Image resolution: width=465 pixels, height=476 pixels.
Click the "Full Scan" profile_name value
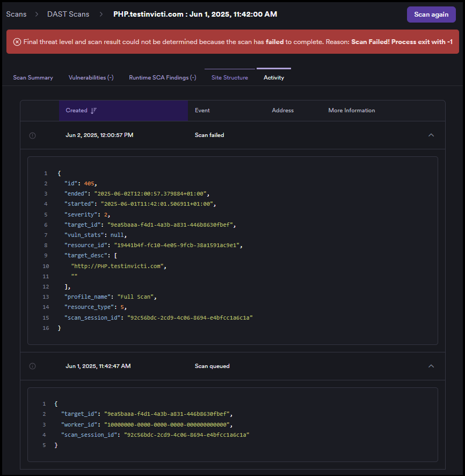click(135, 297)
